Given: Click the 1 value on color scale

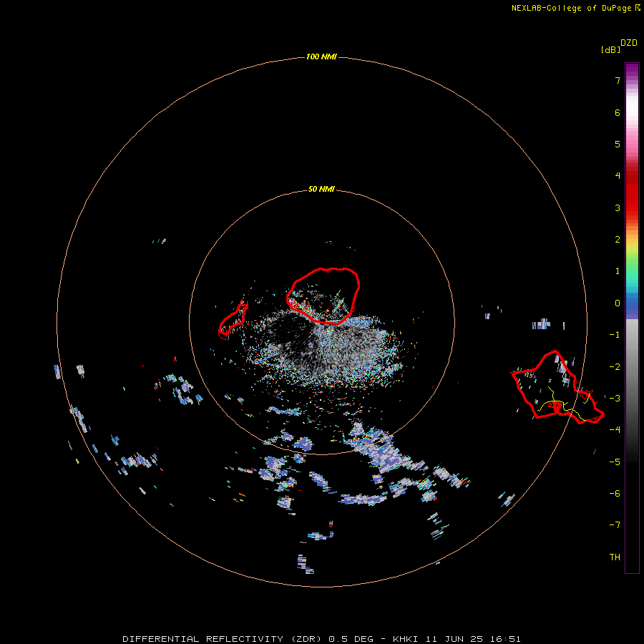Looking at the screenshot, I should point(618,271).
